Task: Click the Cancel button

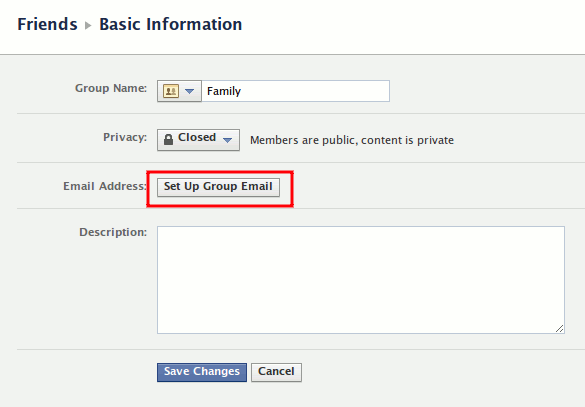Action: point(276,372)
